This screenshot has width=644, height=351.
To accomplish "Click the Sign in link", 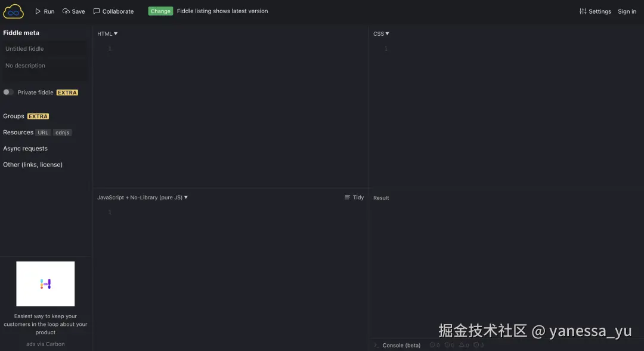I will pyautogui.click(x=627, y=11).
